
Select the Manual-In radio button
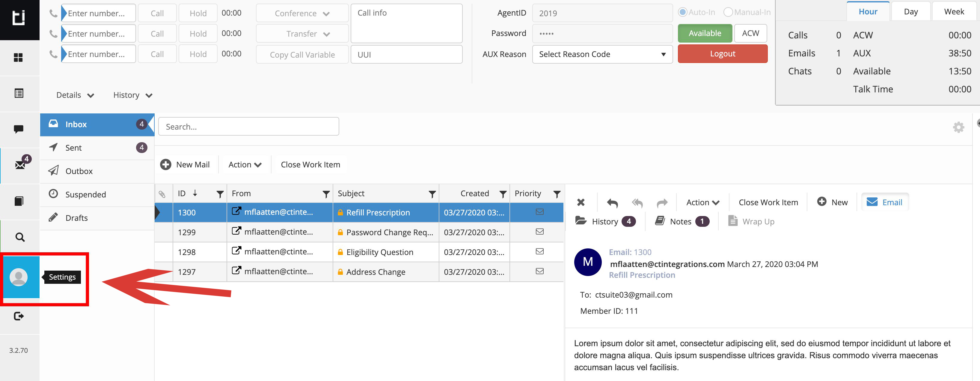pyautogui.click(x=728, y=12)
